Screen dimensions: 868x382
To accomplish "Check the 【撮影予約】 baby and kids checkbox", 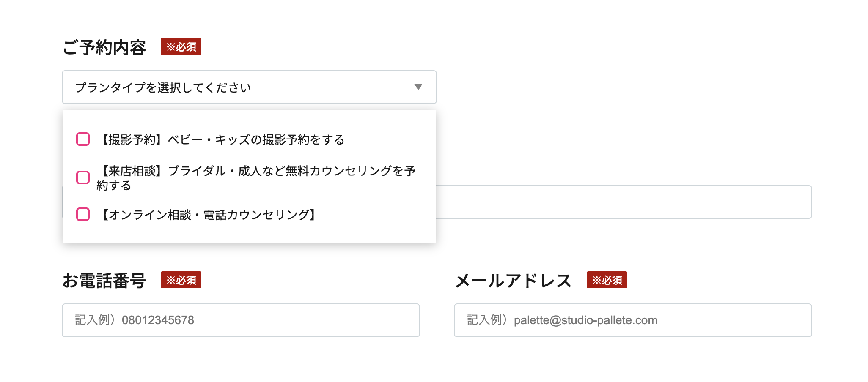I will [83, 139].
